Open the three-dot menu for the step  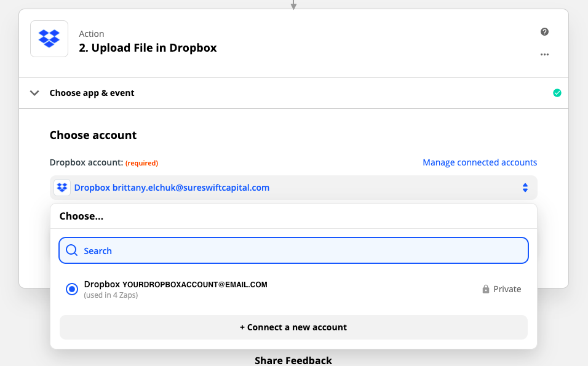point(544,54)
